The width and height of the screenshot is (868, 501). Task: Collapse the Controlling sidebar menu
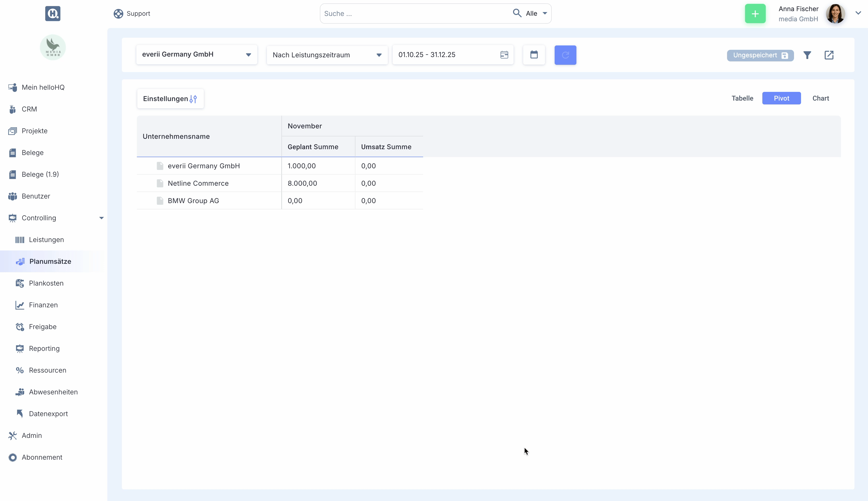coord(101,218)
